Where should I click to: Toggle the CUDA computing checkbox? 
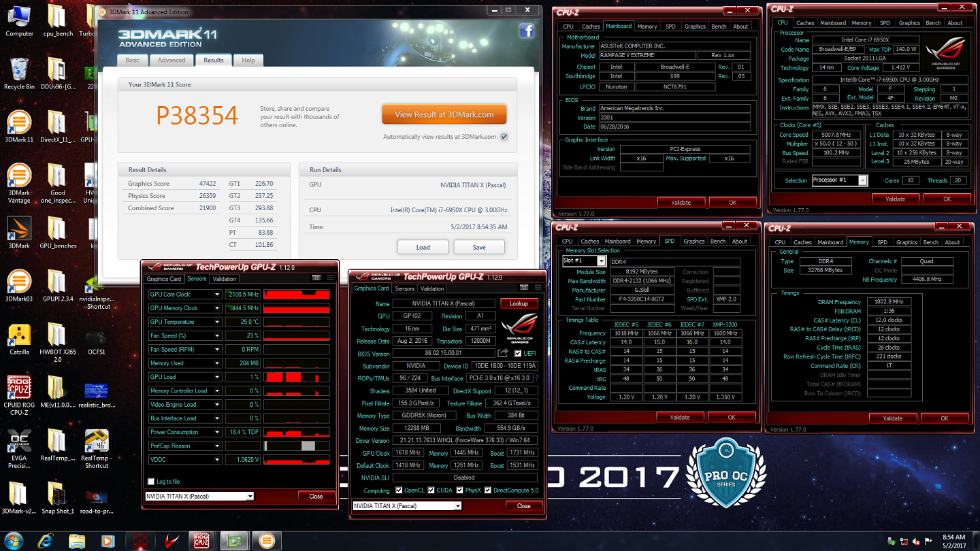click(x=430, y=490)
